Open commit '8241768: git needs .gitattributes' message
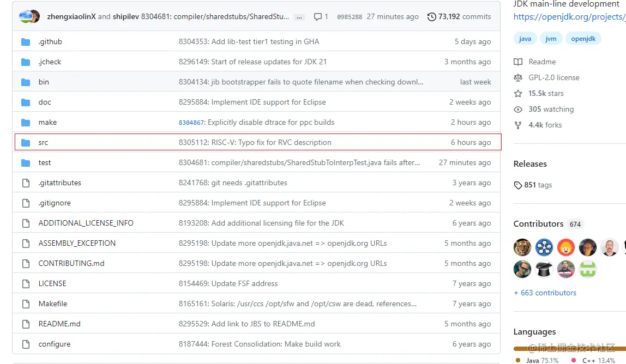626x364 pixels. (233, 183)
